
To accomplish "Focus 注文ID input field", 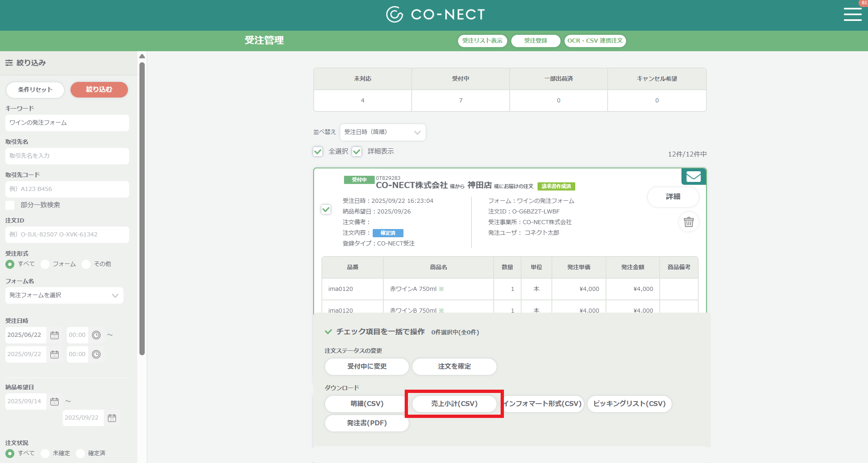I will (67, 235).
